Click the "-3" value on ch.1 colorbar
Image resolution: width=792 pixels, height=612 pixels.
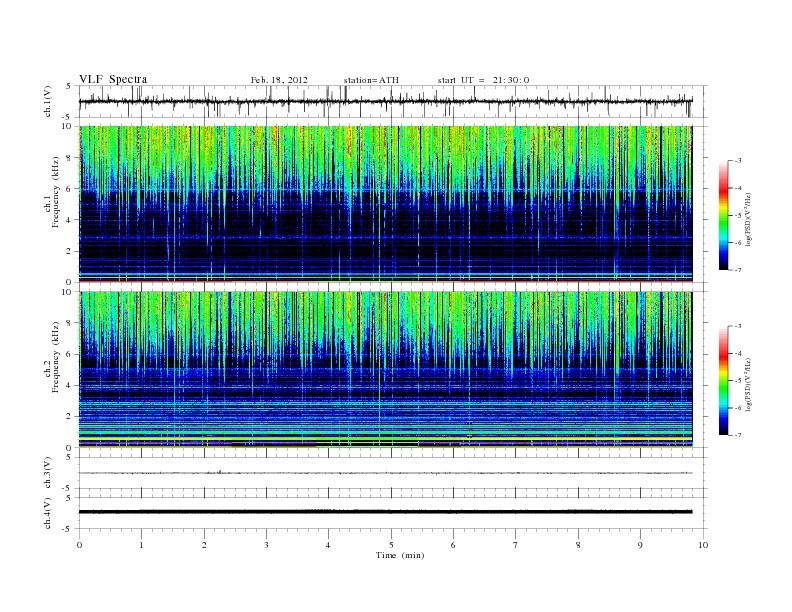click(x=738, y=161)
